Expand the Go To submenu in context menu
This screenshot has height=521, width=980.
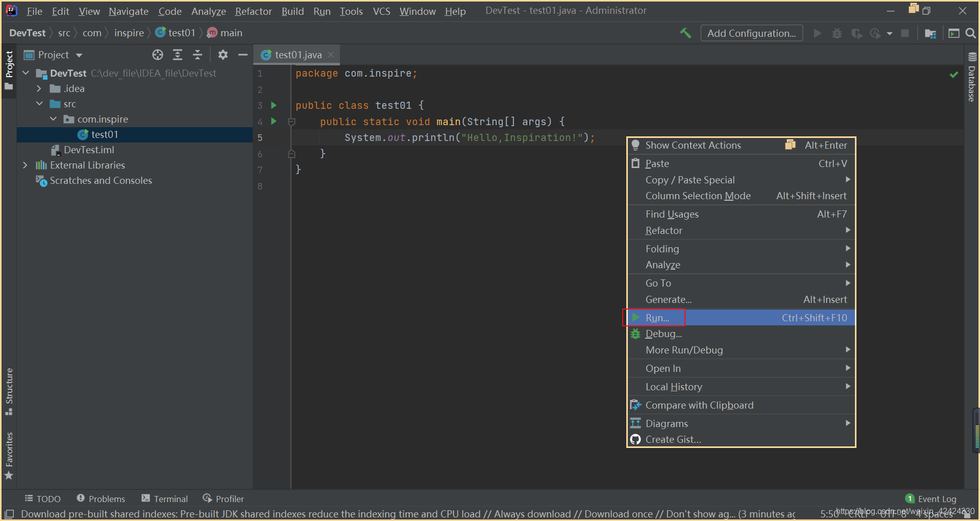741,283
